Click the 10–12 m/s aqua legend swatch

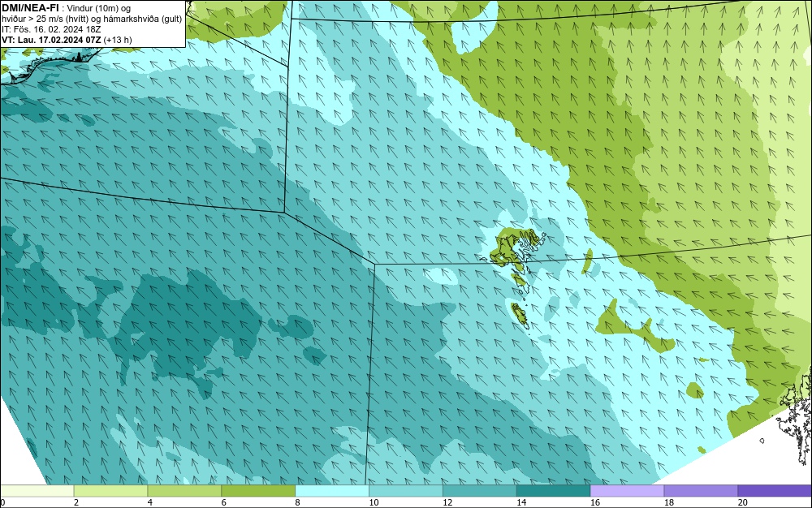[x=406, y=490]
